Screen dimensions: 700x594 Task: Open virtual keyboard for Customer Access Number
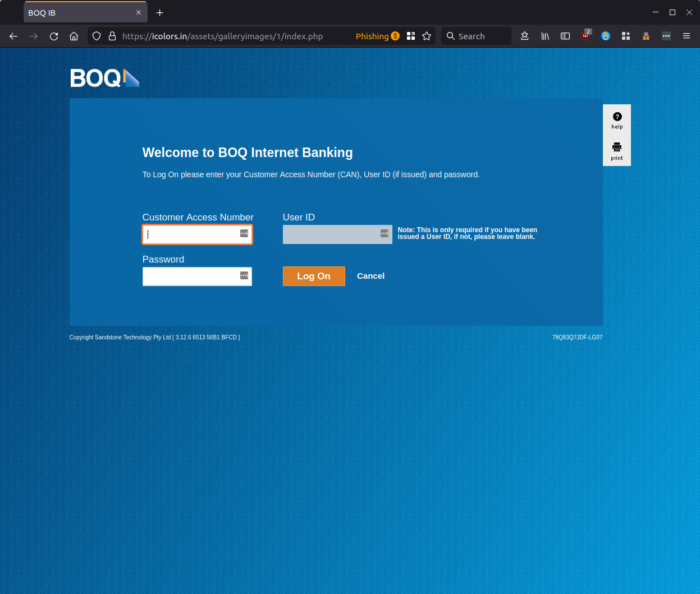point(244,234)
